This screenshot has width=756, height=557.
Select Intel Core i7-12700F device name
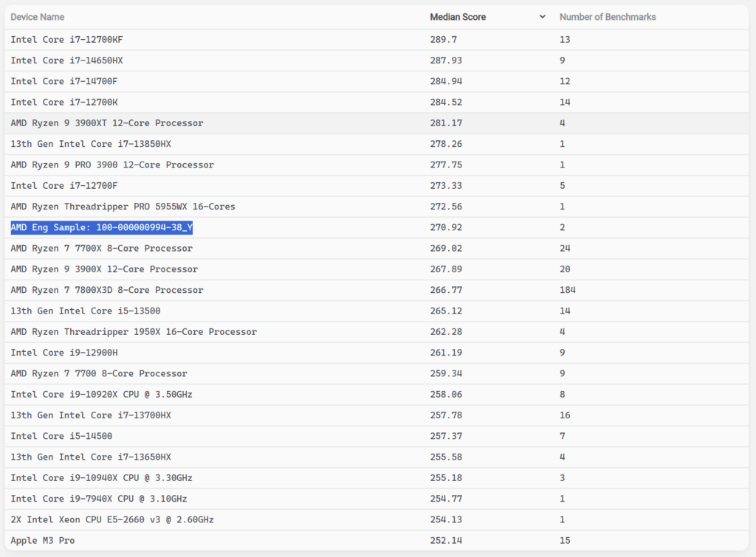[64, 185]
